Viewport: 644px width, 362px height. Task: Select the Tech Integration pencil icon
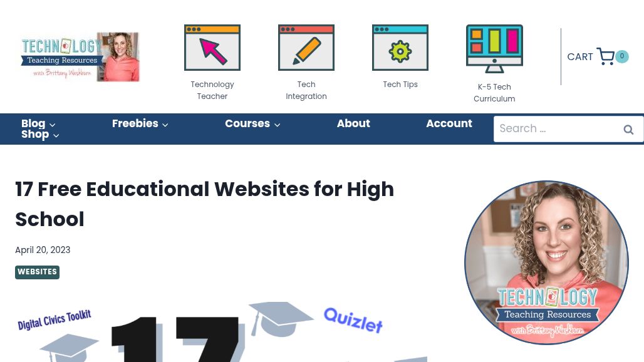(306, 48)
